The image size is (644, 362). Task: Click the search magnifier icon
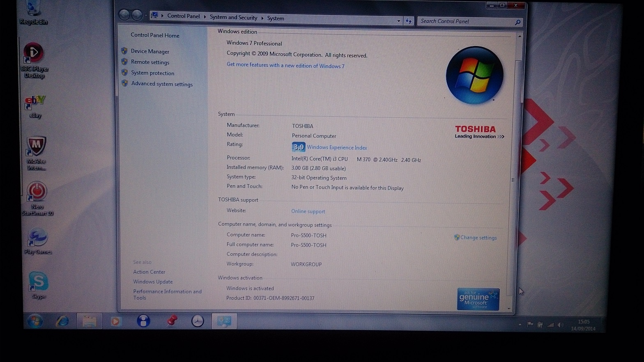[517, 22]
